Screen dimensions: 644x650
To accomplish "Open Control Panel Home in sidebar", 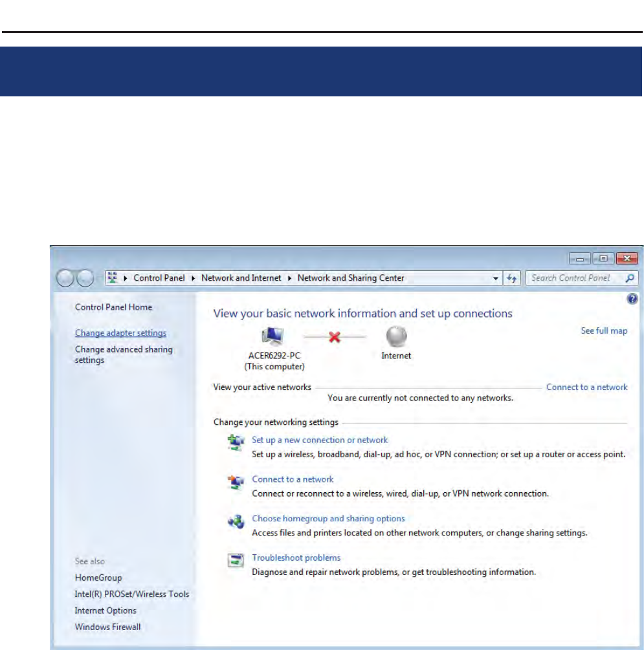I will point(113,307).
